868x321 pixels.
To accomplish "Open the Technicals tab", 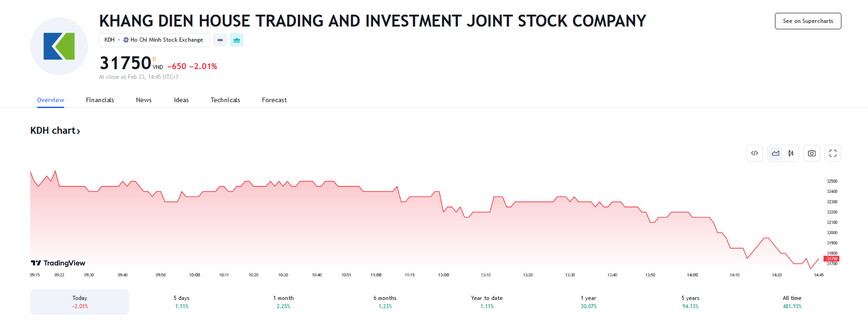I will click(225, 100).
